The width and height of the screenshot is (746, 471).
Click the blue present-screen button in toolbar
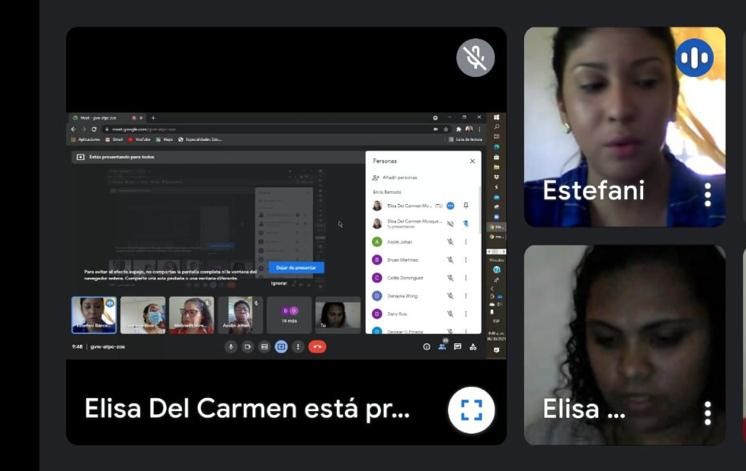281,347
